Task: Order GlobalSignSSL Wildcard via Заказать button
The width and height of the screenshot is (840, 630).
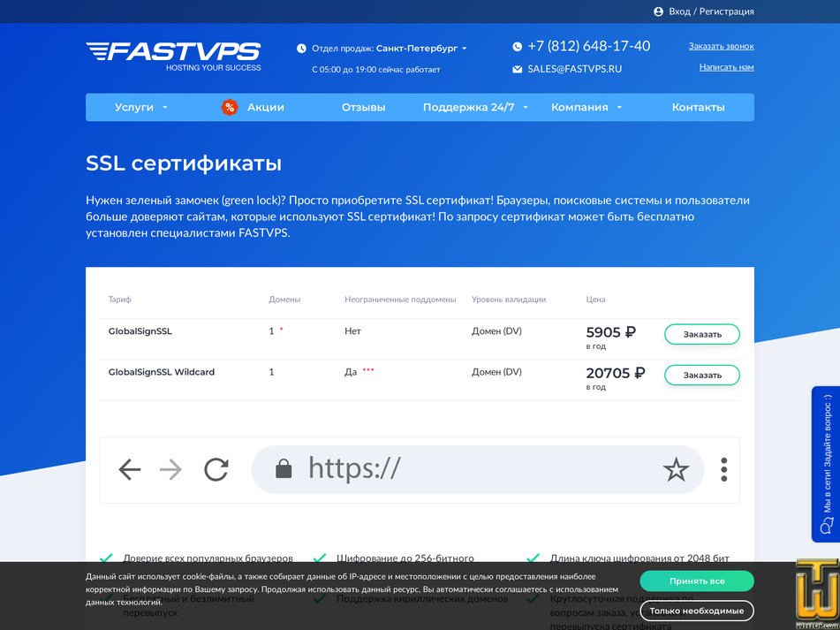Action: click(x=702, y=375)
